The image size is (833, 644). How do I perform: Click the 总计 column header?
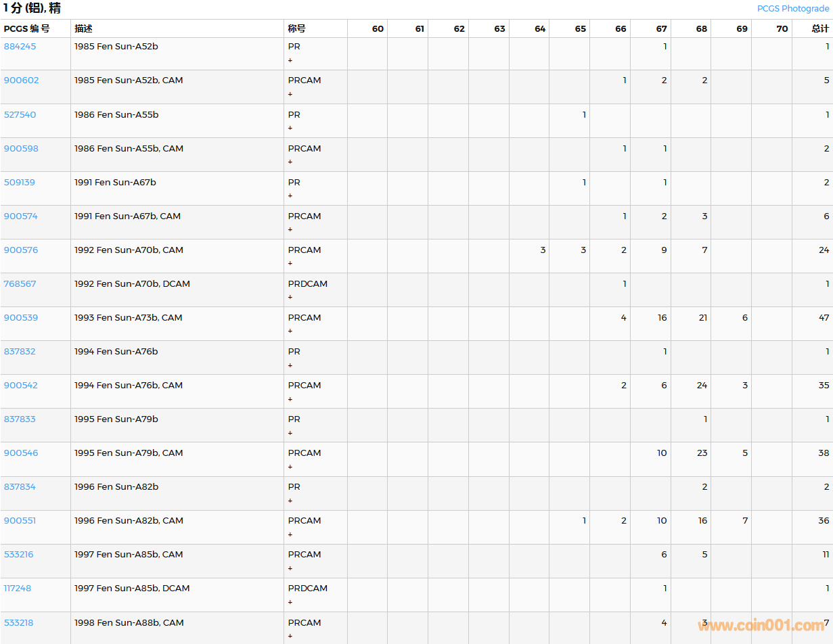pos(820,28)
